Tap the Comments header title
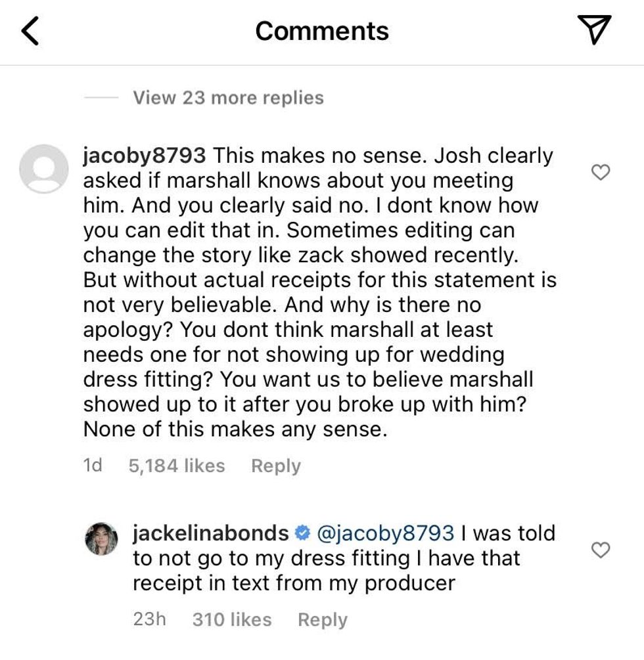Viewport: 644px width, 660px height. 321,29
